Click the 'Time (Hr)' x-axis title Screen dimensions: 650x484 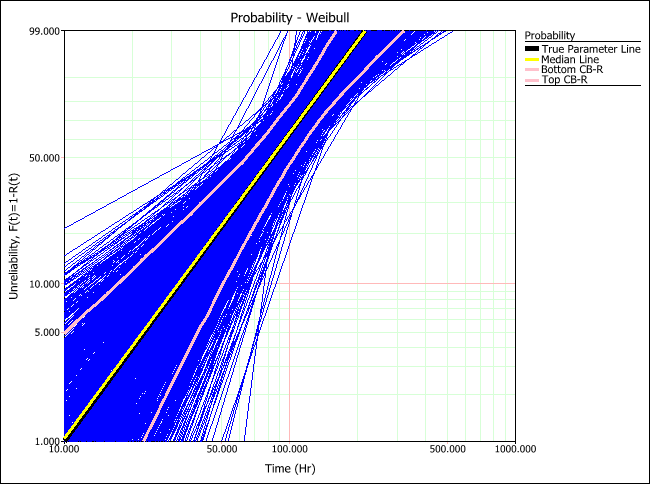290,469
